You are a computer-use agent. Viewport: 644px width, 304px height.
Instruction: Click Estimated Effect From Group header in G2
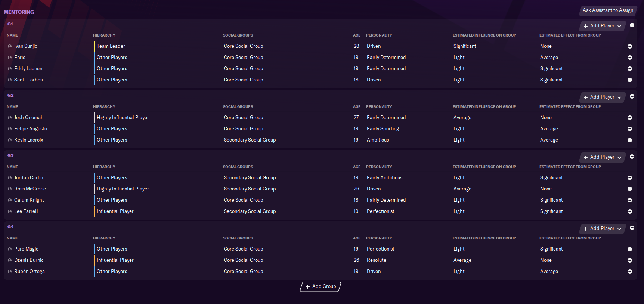[570, 107]
